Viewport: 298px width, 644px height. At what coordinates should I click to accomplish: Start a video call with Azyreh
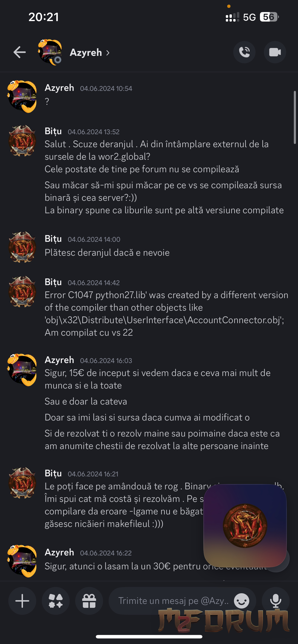pos(275,52)
